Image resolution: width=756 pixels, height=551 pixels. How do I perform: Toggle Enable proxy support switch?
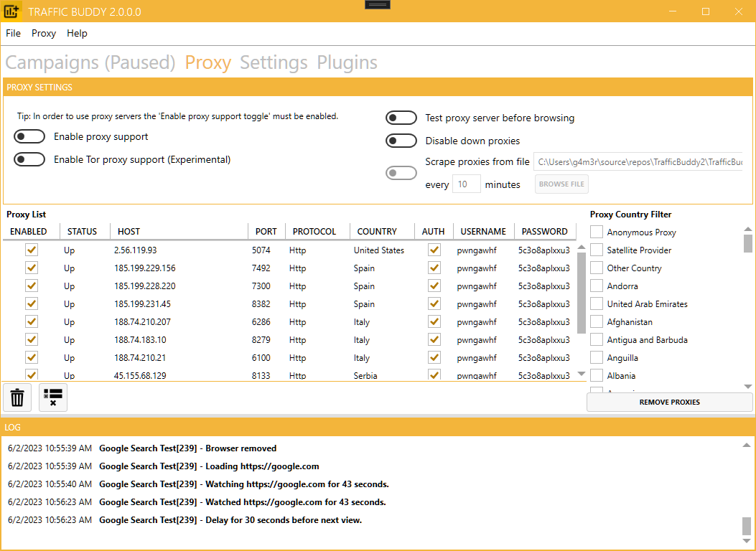[x=29, y=137]
